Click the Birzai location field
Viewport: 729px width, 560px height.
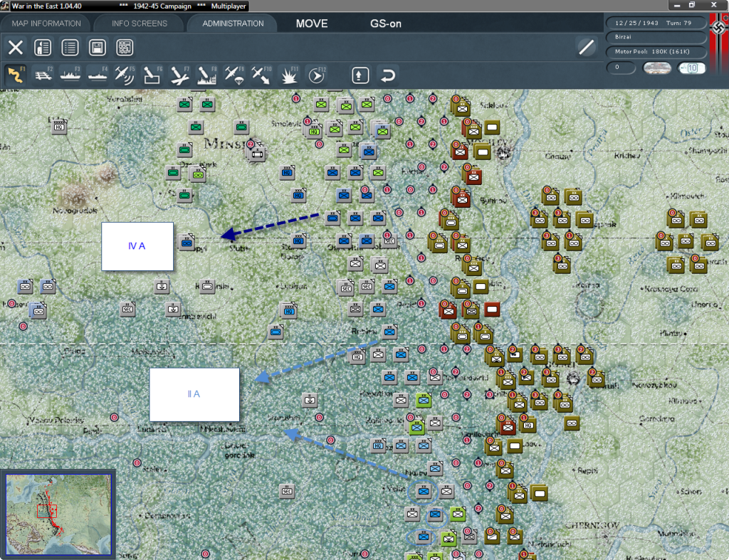pos(656,37)
